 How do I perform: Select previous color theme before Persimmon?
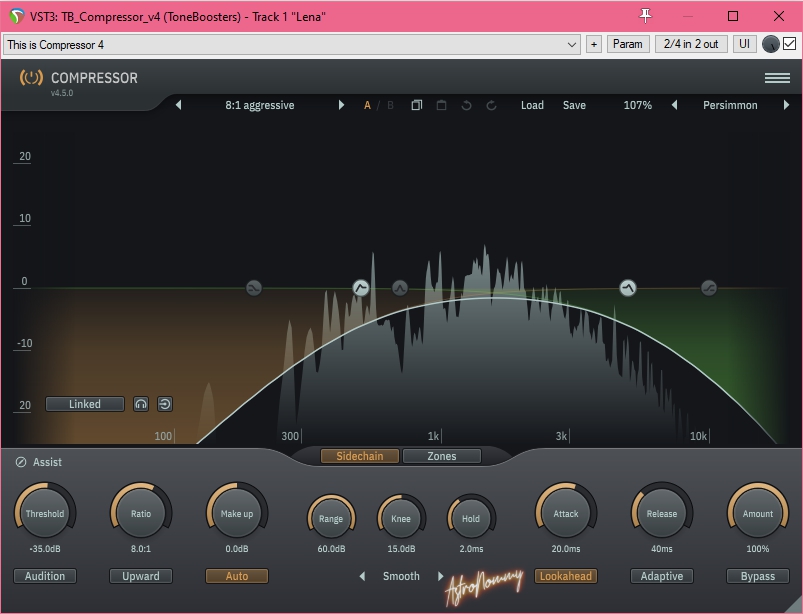point(674,105)
